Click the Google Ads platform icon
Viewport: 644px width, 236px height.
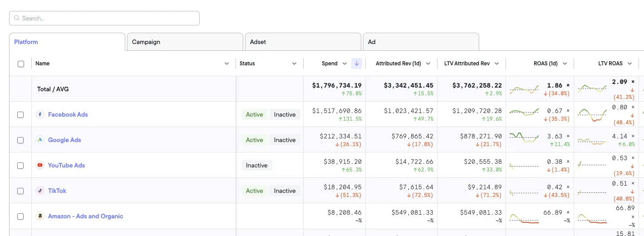click(40, 140)
